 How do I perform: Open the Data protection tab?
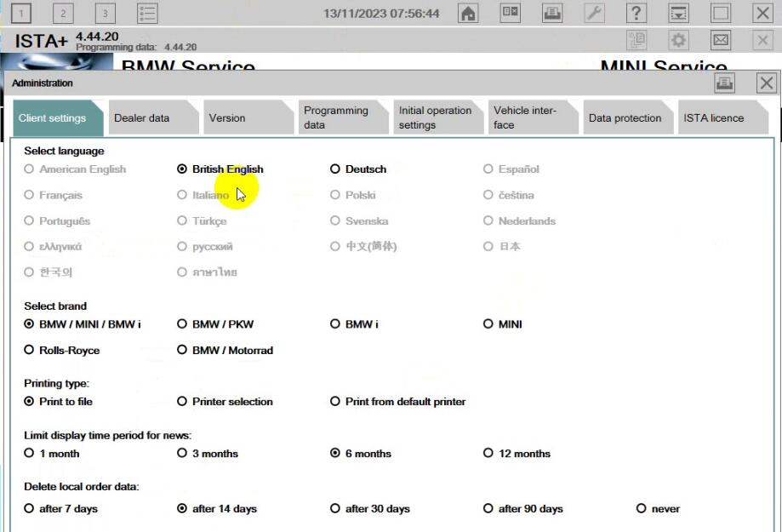pos(628,118)
